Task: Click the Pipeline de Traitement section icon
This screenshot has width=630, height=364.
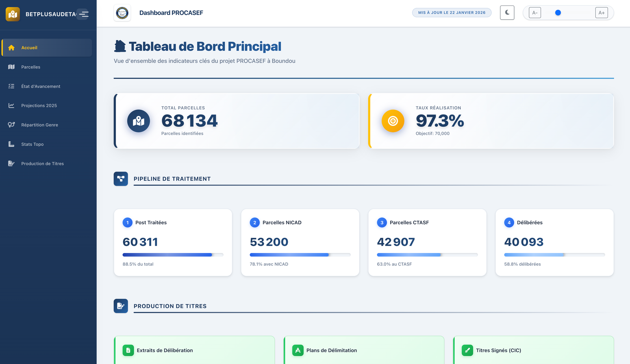Action: 121,179
